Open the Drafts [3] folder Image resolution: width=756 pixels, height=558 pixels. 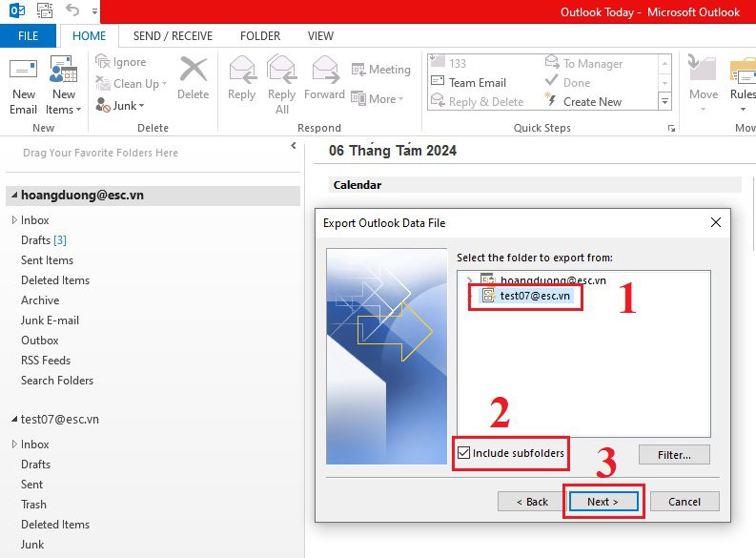(x=44, y=239)
